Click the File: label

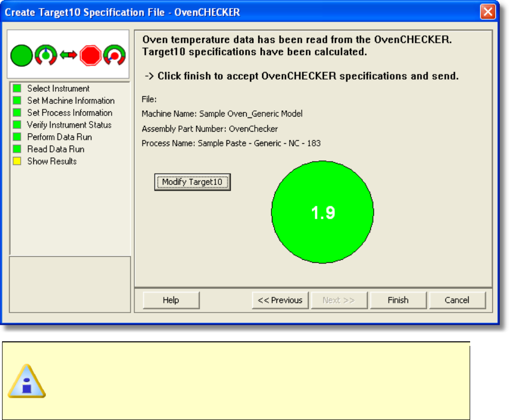tap(149, 99)
